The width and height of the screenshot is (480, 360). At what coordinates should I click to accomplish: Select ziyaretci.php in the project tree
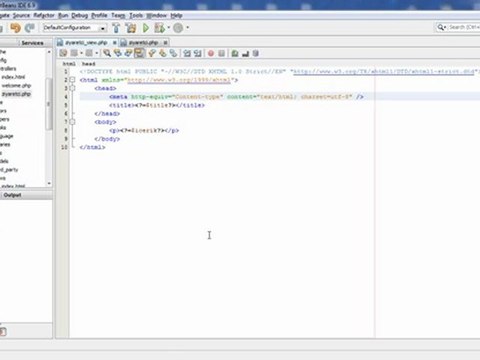click(16, 94)
